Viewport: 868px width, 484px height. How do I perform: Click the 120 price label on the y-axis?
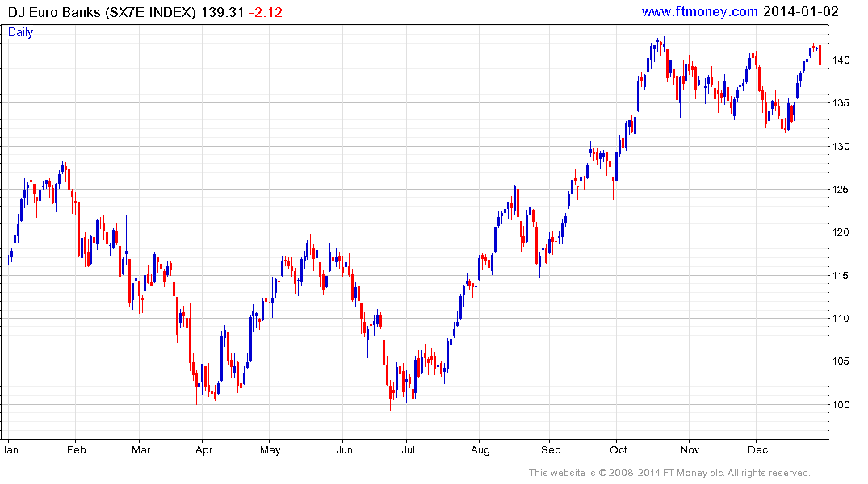click(841, 232)
